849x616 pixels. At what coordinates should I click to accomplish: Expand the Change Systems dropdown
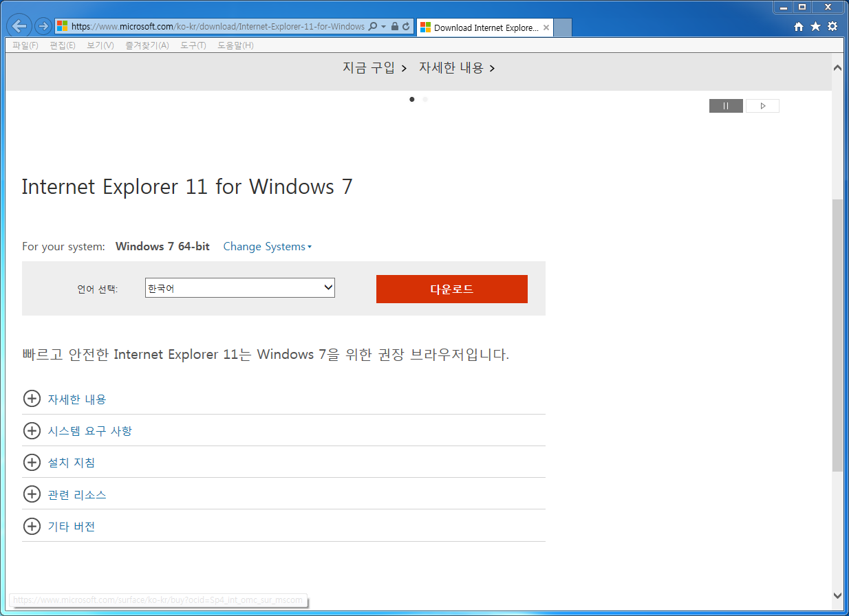[x=267, y=246]
